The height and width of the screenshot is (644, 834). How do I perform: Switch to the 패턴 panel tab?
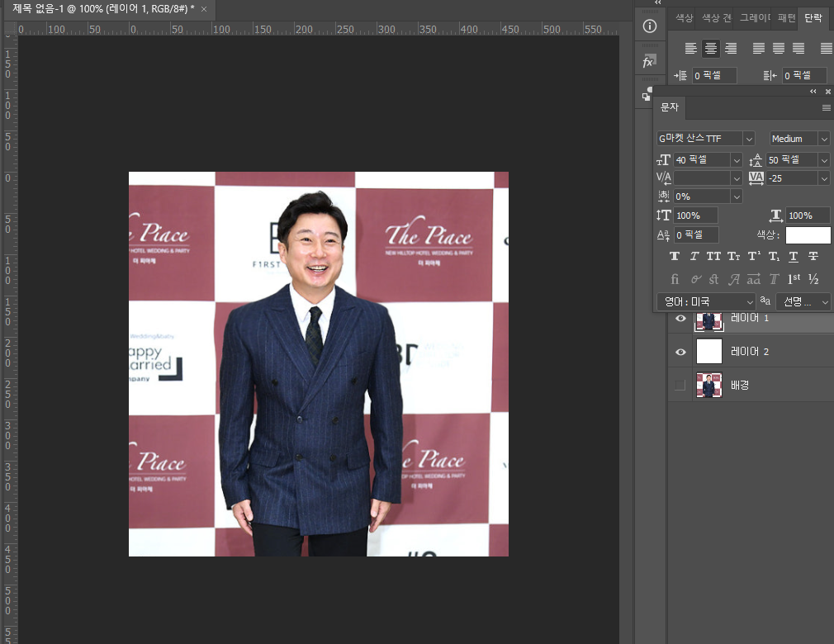pyautogui.click(x=785, y=17)
